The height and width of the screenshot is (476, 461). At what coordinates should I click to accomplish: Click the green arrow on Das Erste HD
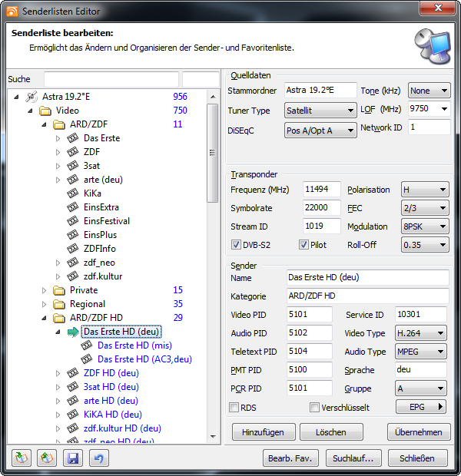pos(73,332)
